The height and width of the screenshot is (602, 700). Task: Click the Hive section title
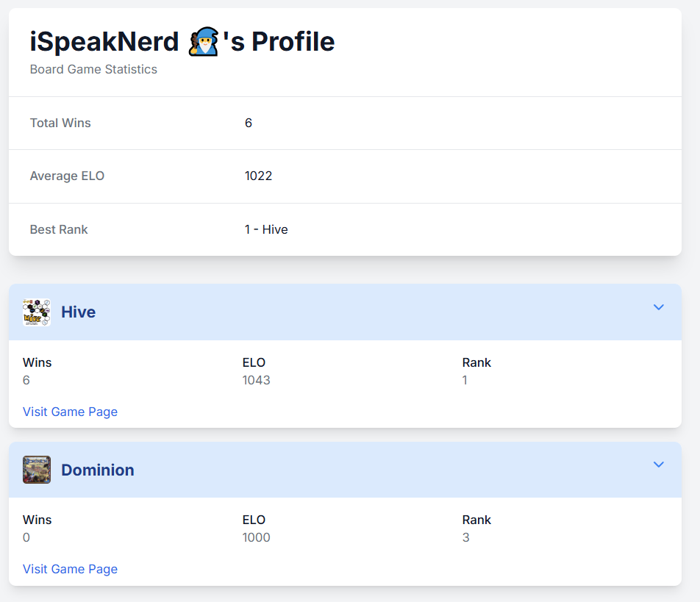click(78, 312)
